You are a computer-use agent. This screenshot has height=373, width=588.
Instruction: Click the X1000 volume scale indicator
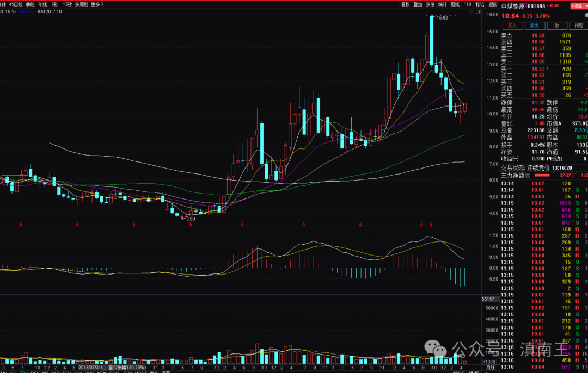click(489, 361)
